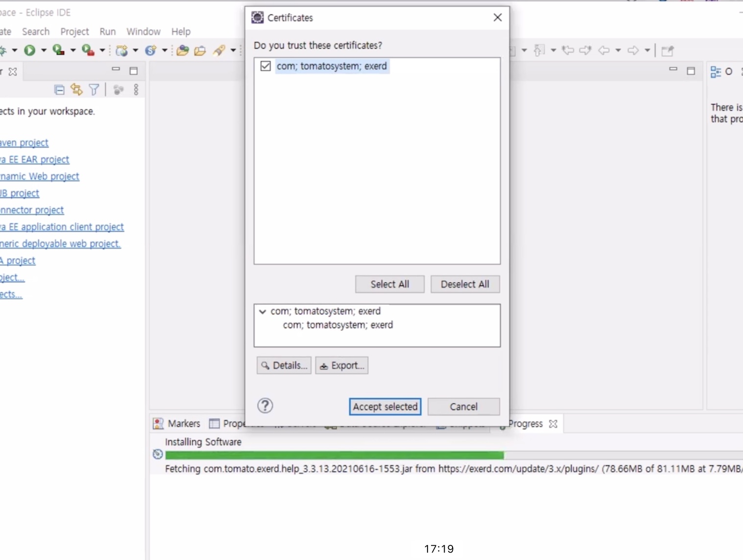743x560 pixels.
Task: Click the Maven project link
Action: click(x=24, y=143)
